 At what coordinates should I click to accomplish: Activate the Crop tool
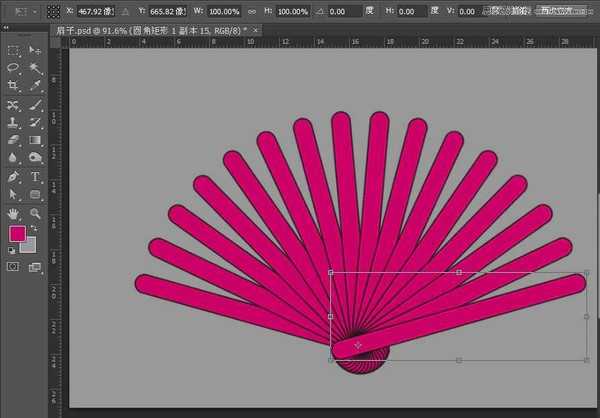pyautogui.click(x=13, y=87)
